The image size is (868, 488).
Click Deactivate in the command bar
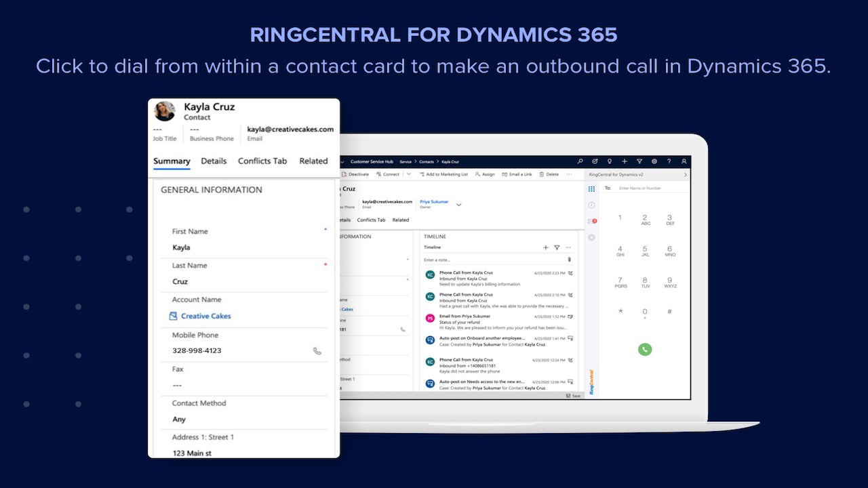tap(355, 174)
